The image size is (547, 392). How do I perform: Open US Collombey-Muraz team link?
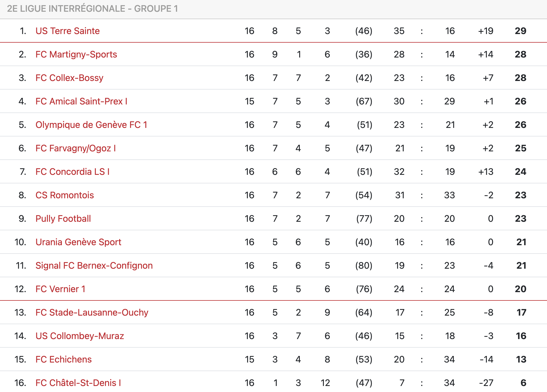pos(80,336)
